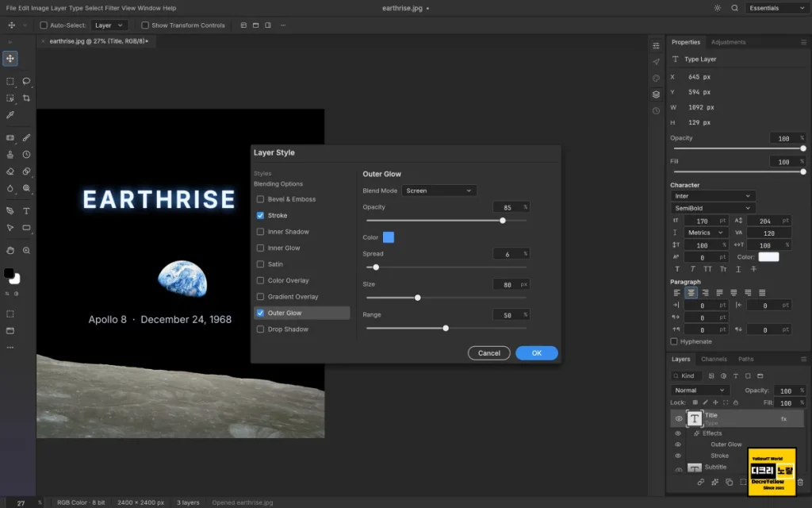This screenshot has width=812, height=508.
Task: Open the Blend Mode dropdown set to Screen
Action: tap(439, 190)
